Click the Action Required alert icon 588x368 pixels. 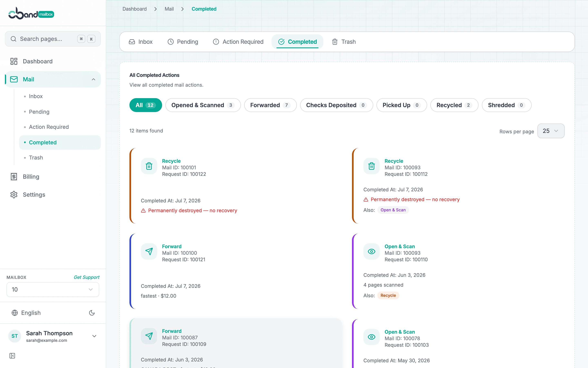(x=216, y=42)
